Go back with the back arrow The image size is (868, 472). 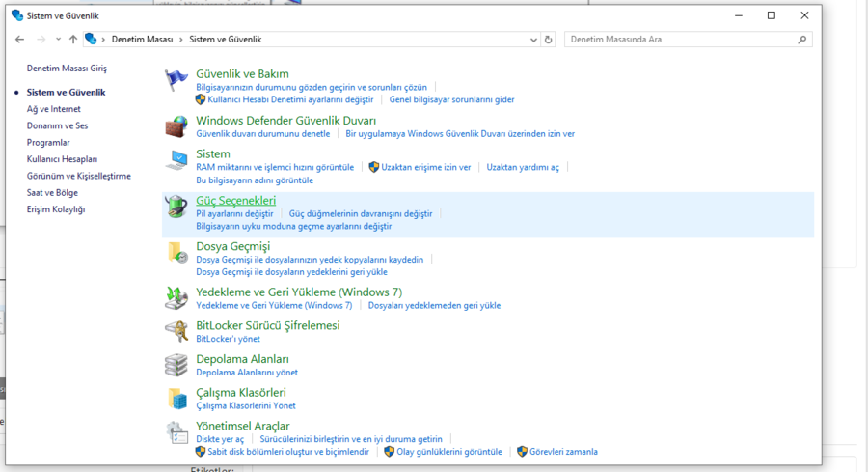(x=20, y=40)
